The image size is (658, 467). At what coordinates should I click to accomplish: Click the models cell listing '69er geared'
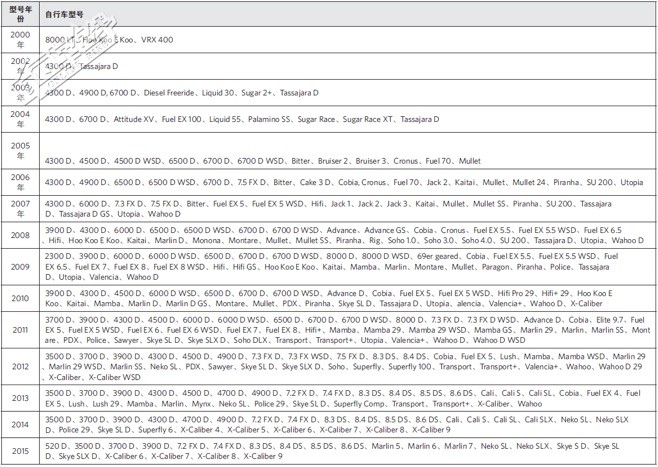tap(348, 267)
